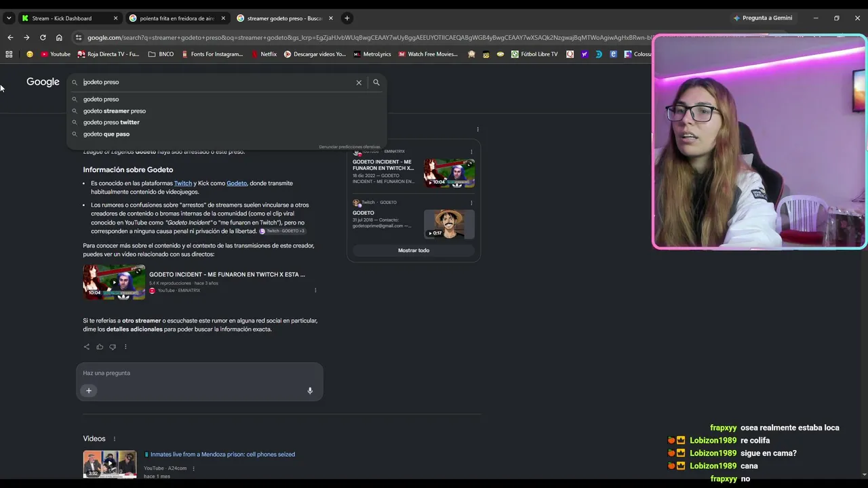Image resolution: width=868 pixels, height=488 pixels.
Task: Open the Twitch GODETO +3 source chip
Action: click(x=282, y=231)
